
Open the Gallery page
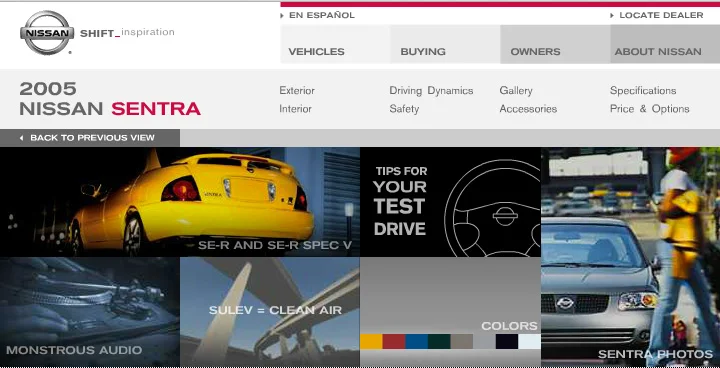(516, 91)
